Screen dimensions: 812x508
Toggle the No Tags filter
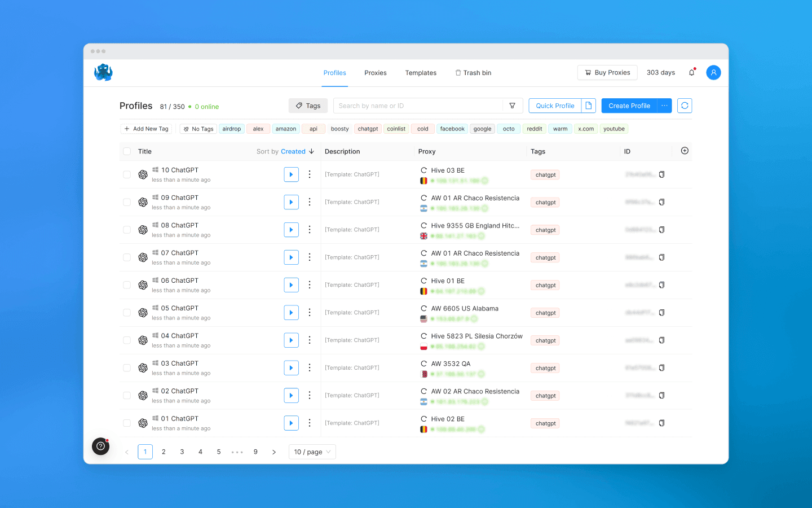point(198,129)
